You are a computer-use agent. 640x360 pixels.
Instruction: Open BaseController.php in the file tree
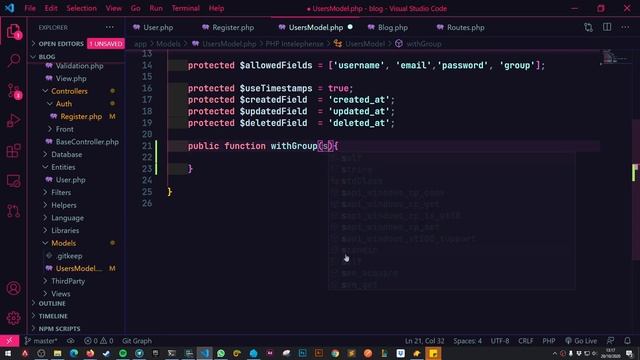click(87, 142)
